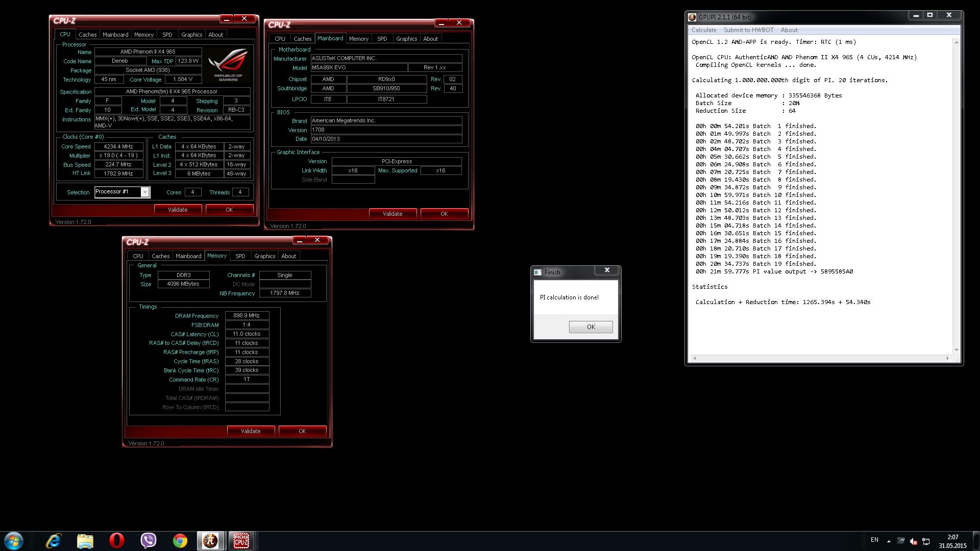Open SPD tab in Memory window
Image resolution: width=980 pixels, height=551 pixels.
pos(240,256)
